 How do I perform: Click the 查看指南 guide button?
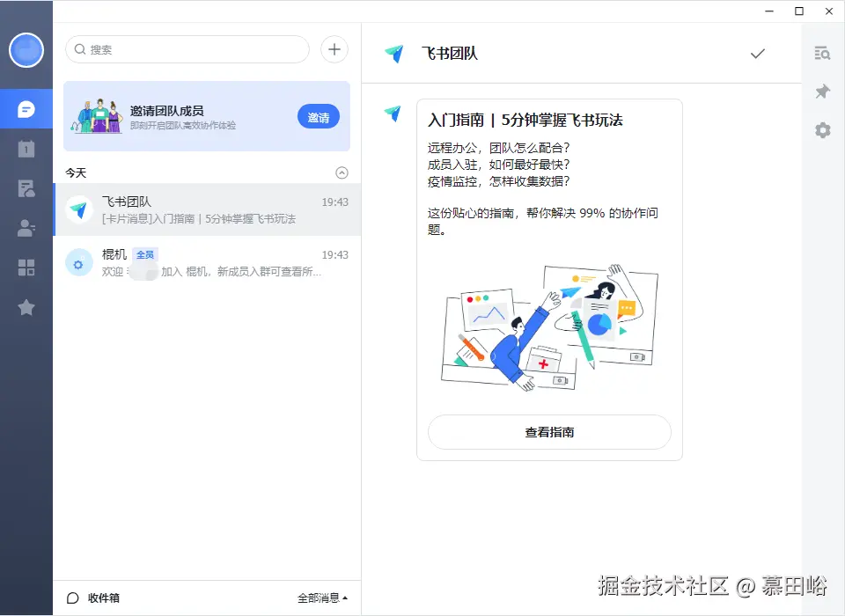548,432
